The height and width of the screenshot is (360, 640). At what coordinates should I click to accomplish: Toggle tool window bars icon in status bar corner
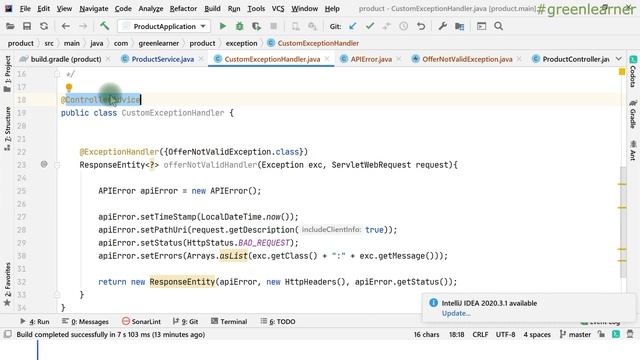point(7,334)
